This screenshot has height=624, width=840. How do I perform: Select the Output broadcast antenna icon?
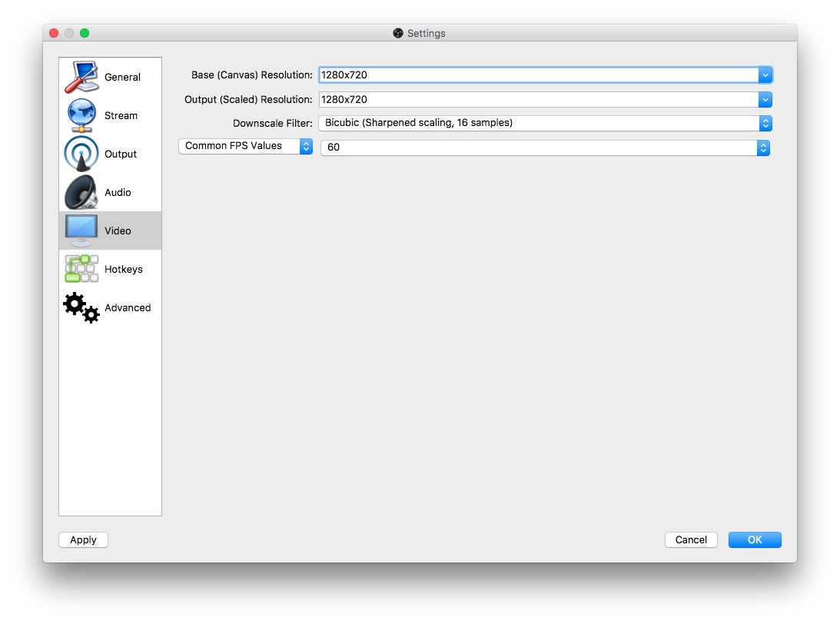81,154
